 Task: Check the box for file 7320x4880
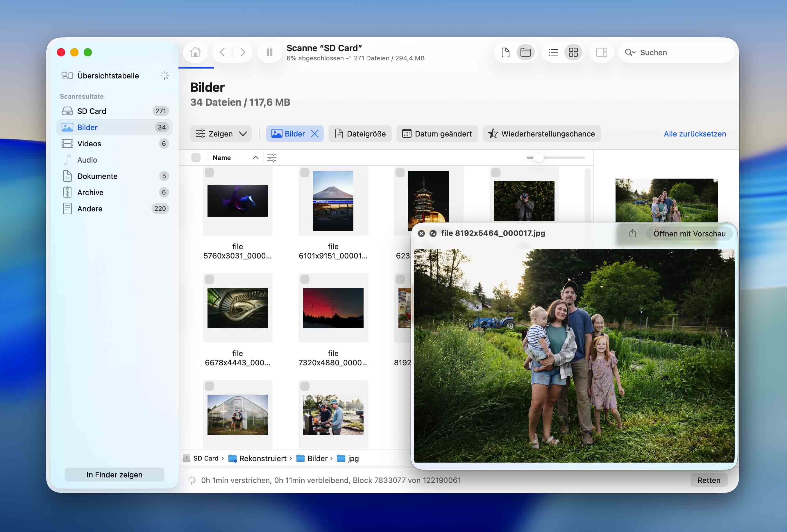tap(305, 279)
